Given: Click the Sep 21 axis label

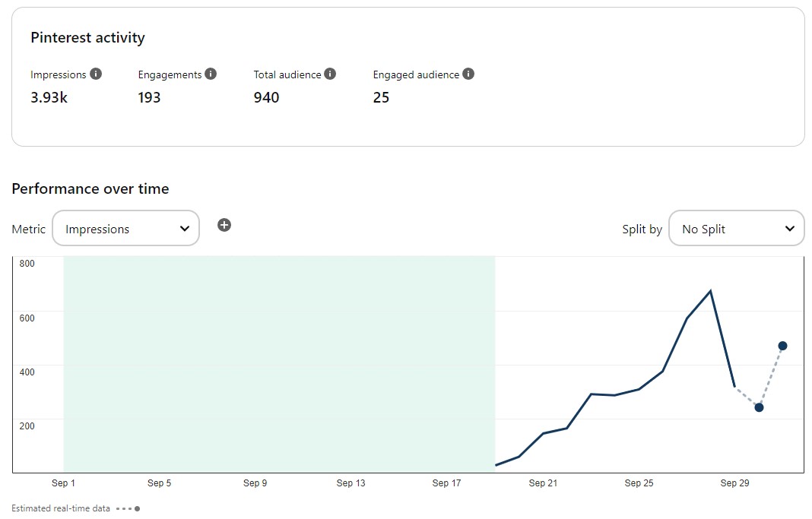Looking at the screenshot, I should (x=543, y=483).
